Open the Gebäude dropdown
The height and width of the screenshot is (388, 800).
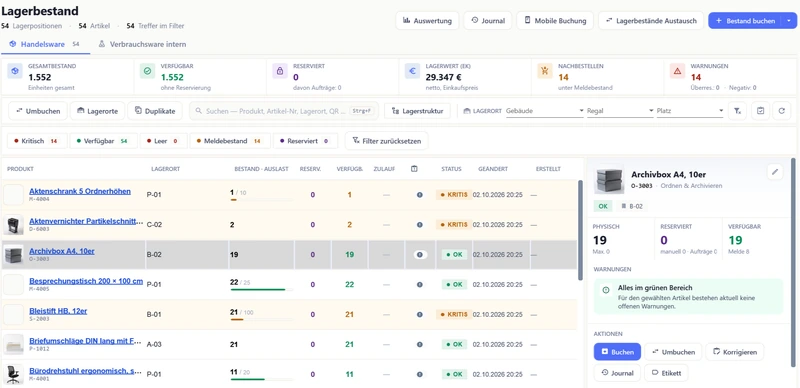click(x=544, y=111)
